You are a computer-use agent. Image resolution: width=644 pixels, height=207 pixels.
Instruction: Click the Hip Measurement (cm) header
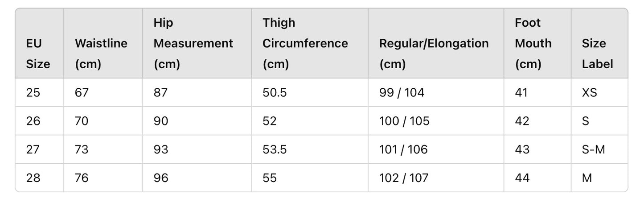[x=197, y=43]
